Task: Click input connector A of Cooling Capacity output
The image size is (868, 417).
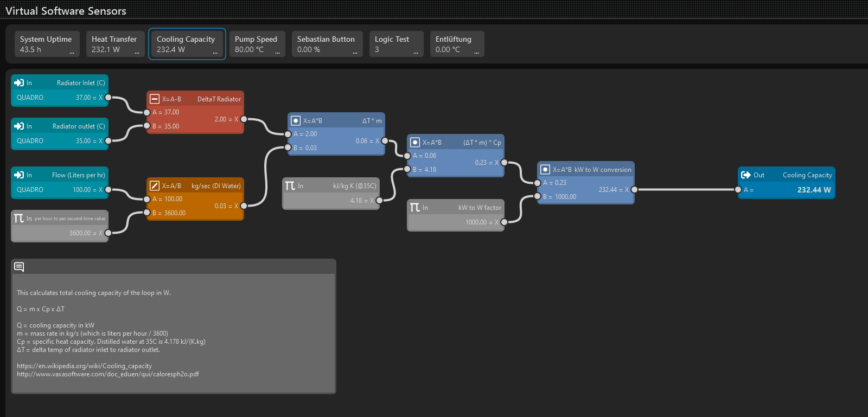Action: tap(738, 190)
